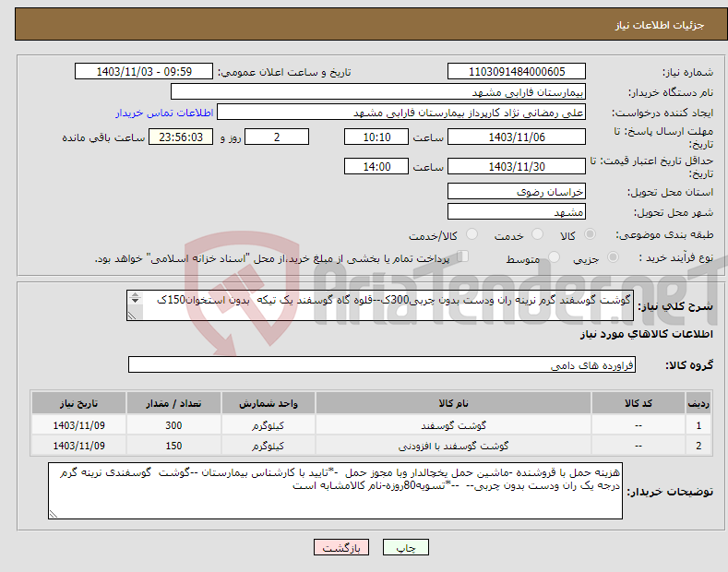Click item name گوشت گوسفند in row 1
The width and height of the screenshot is (728, 572).
pos(453,425)
